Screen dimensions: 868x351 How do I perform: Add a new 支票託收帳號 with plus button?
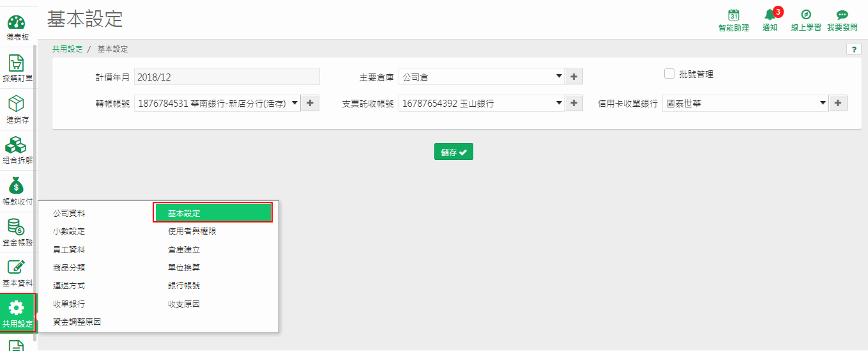[x=574, y=103]
